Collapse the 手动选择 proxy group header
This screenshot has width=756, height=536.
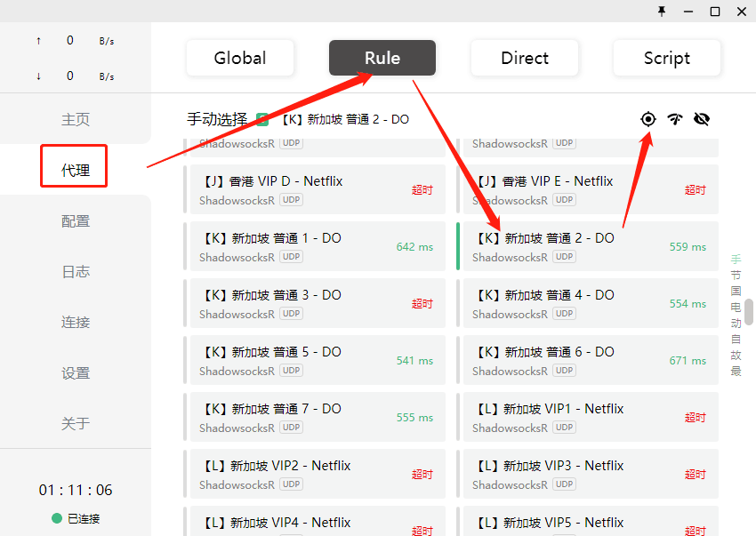[217, 119]
